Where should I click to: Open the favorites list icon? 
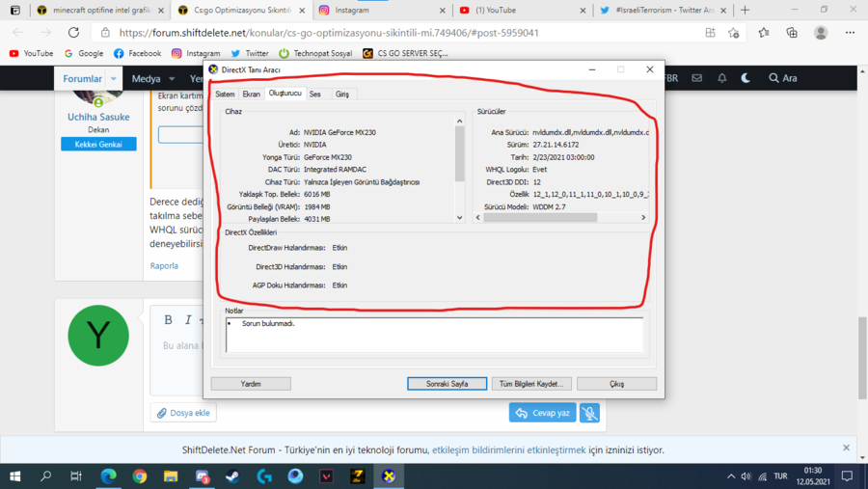pyautogui.click(x=764, y=33)
